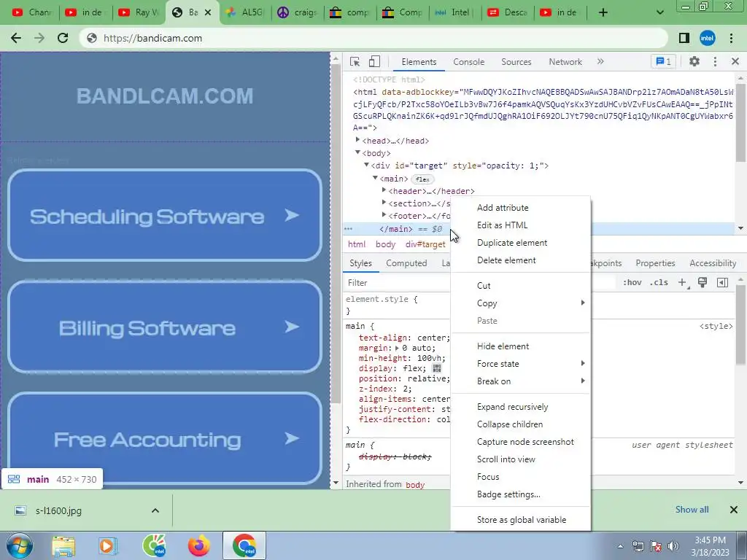The width and height of the screenshot is (747, 560).
Task: Toggle the computed styles sidebar icon
Action: coord(722,282)
